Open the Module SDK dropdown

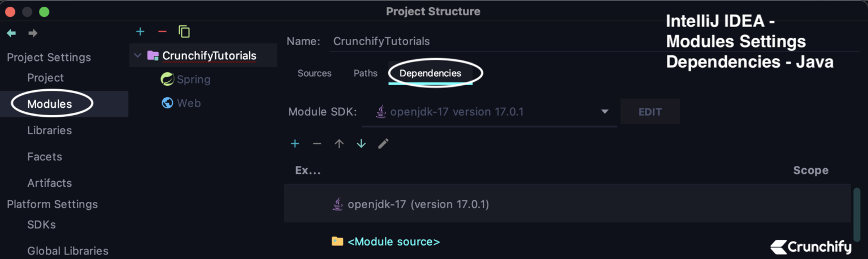pyautogui.click(x=605, y=112)
